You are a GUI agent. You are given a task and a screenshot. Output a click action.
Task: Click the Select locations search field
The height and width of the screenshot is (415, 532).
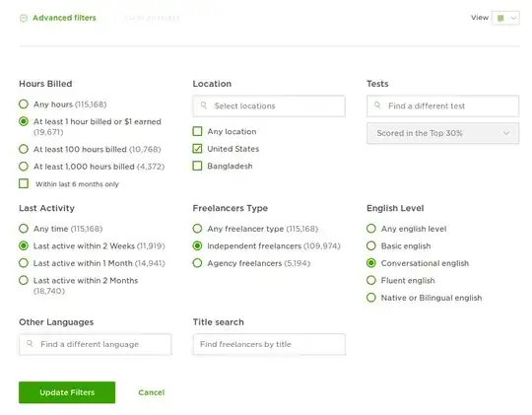point(269,105)
